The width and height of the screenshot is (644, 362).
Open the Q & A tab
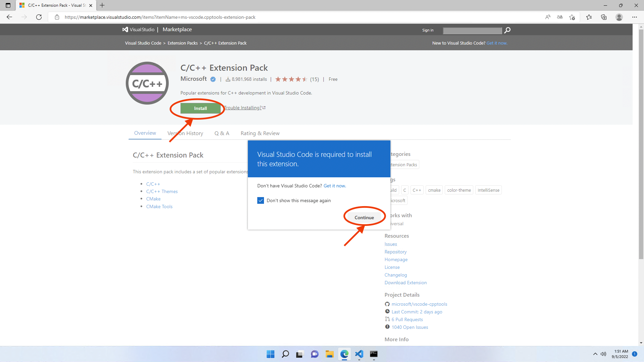coord(222,133)
